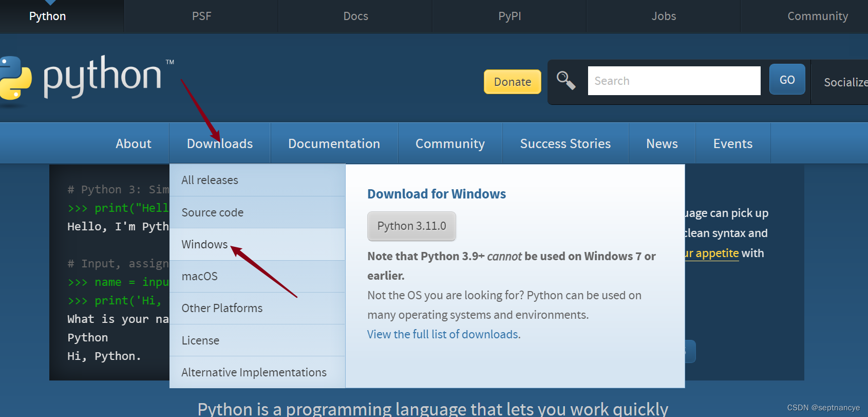Open the Success Stories navigation menu

565,143
